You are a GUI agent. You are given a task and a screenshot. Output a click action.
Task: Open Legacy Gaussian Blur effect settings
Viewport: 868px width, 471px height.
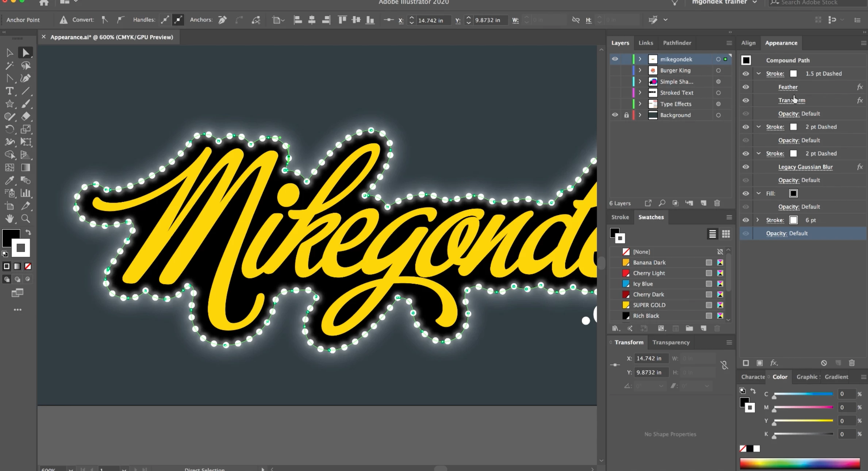805,167
